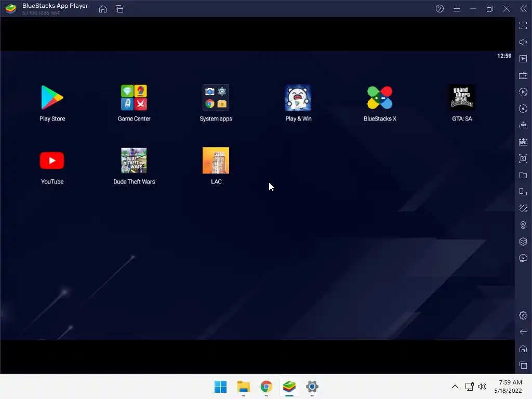Open Settings from the Windows taskbar
532x399 pixels.
click(x=312, y=387)
